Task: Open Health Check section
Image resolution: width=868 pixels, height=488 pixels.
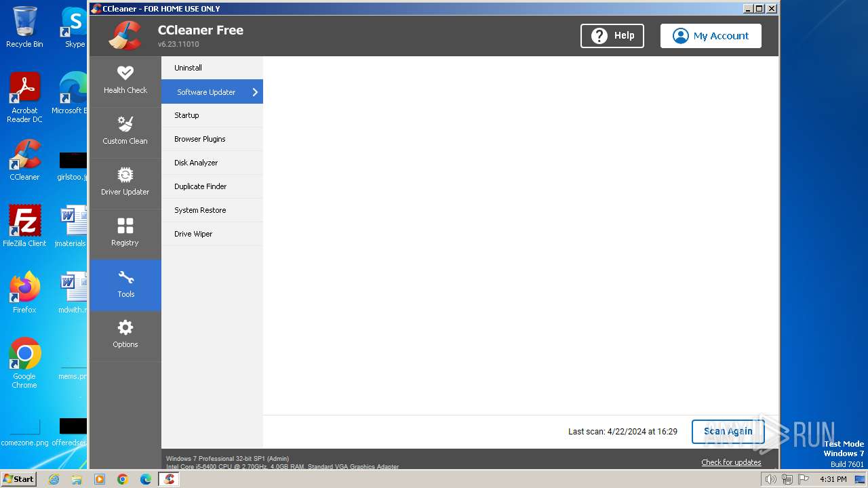Action: click(x=125, y=81)
